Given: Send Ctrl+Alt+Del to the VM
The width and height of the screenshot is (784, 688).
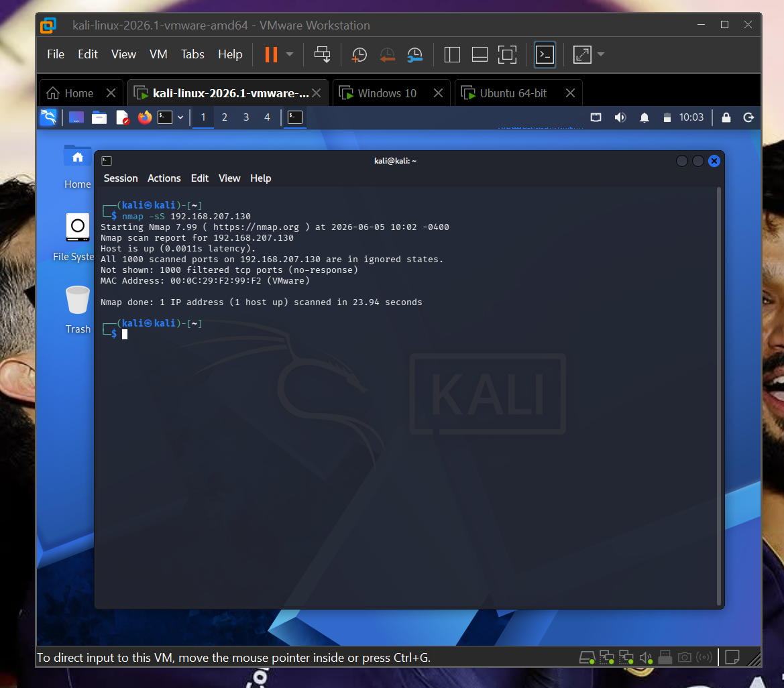Looking at the screenshot, I should pos(322,54).
